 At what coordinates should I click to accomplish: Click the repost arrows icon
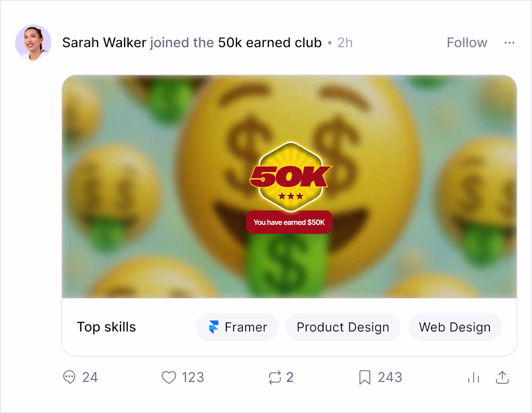click(275, 377)
